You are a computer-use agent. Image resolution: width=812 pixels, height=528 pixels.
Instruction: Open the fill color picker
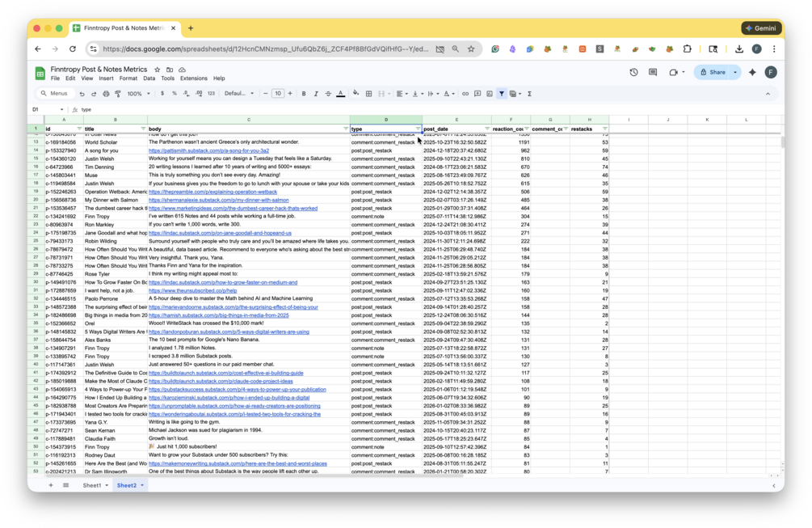(356, 94)
